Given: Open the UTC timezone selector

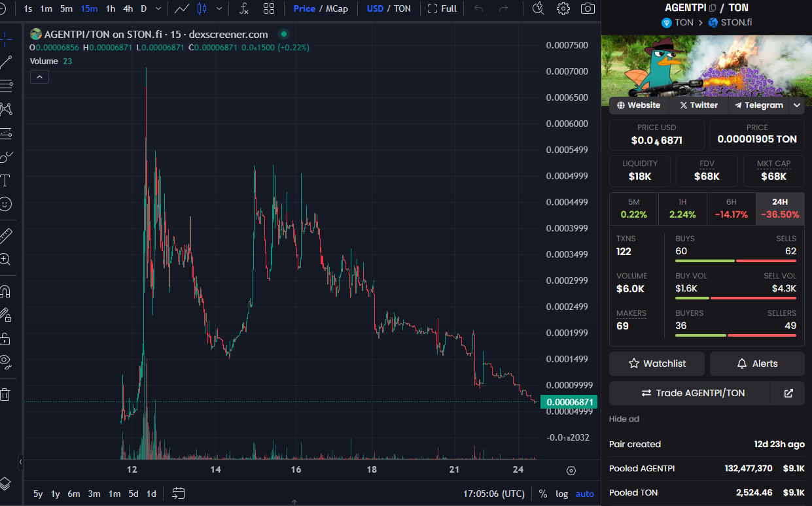Looking at the screenshot, I should [494, 494].
